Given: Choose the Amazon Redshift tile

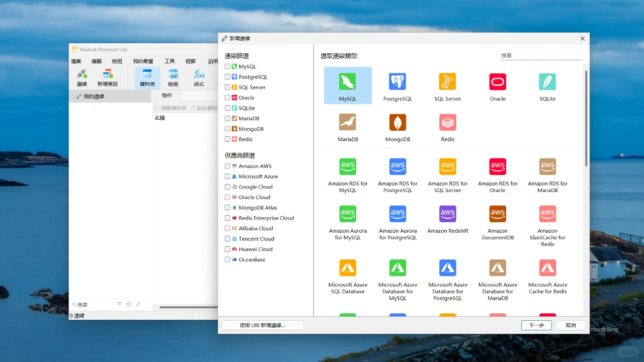Looking at the screenshot, I should point(448,219).
